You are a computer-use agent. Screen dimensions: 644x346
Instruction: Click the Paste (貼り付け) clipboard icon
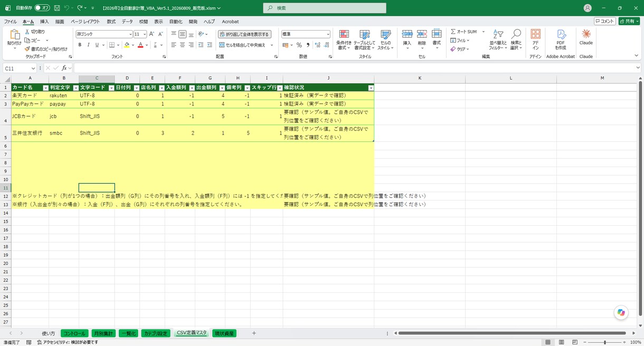pyautogui.click(x=15, y=34)
